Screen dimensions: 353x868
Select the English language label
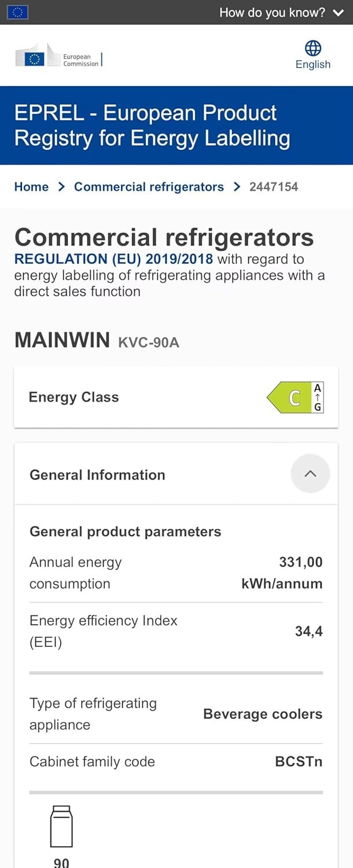(x=313, y=64)
